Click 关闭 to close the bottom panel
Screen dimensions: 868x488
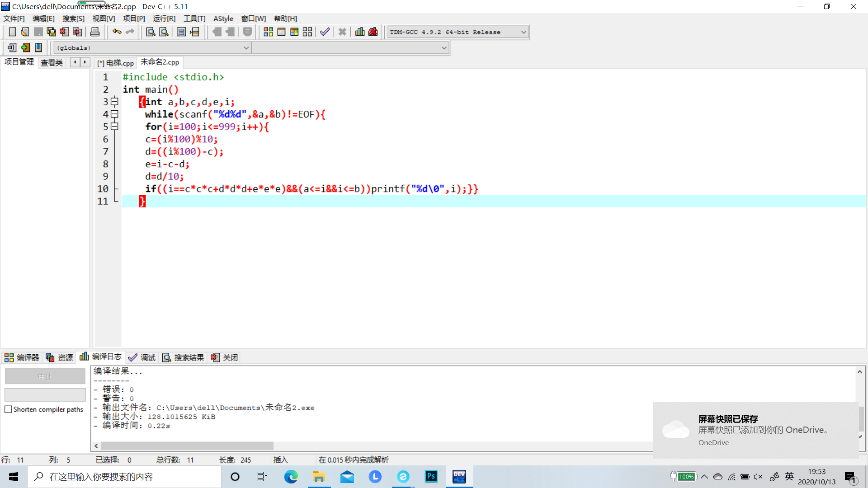point(224,357)
